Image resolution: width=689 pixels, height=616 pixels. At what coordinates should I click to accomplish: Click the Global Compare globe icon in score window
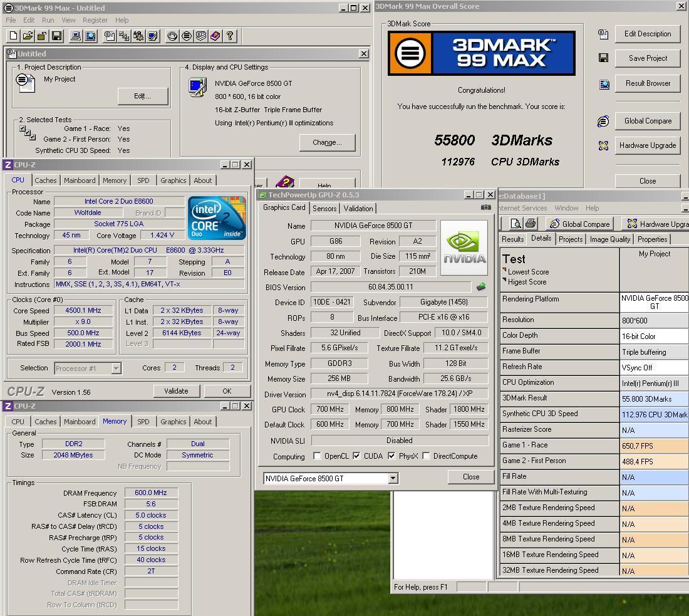[x=603, y=121]
